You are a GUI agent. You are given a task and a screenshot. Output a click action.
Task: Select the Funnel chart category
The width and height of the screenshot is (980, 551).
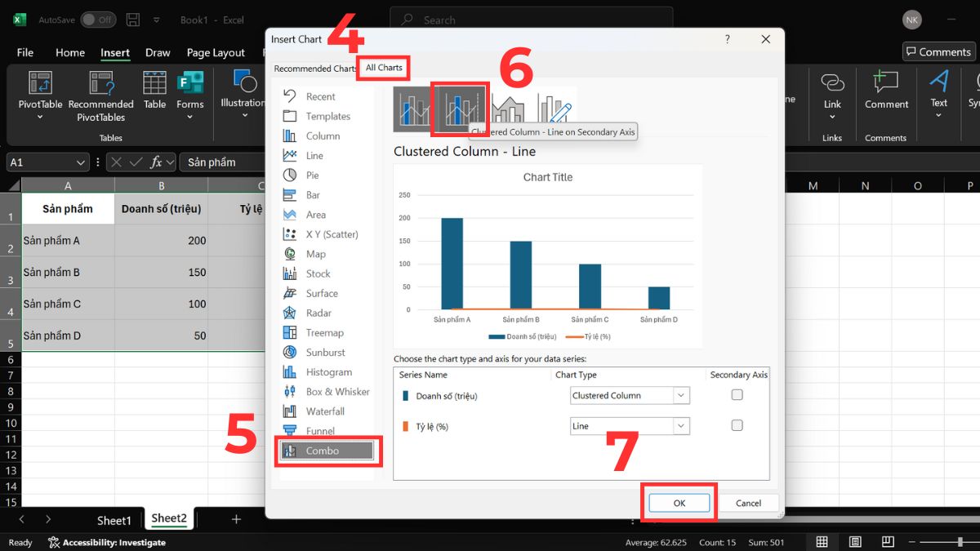pos(320,430)
